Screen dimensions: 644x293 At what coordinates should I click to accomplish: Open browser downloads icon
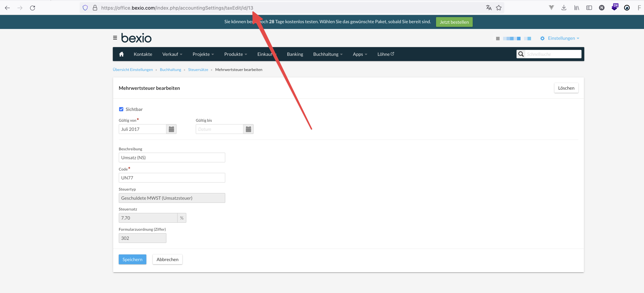coord(564,8)
